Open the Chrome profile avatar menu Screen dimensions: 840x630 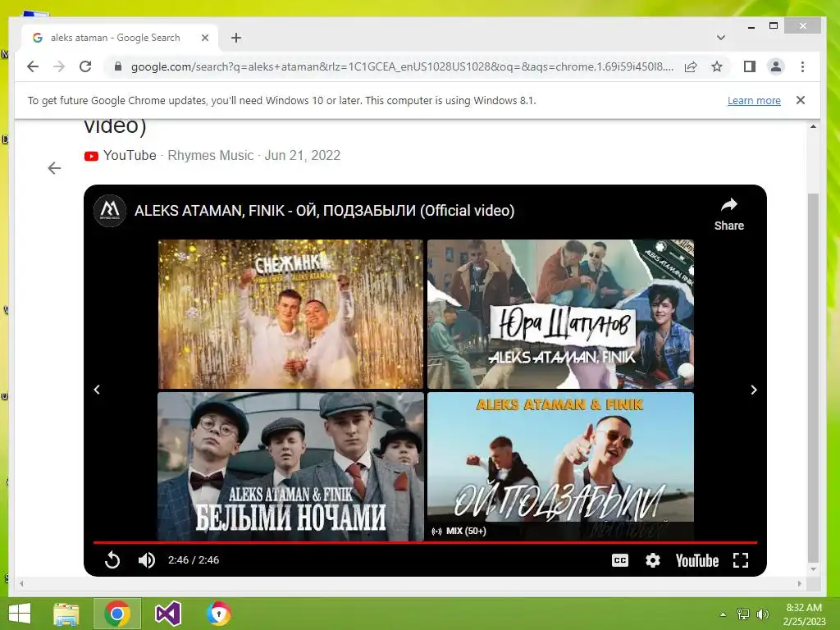[x=776, y=66]
